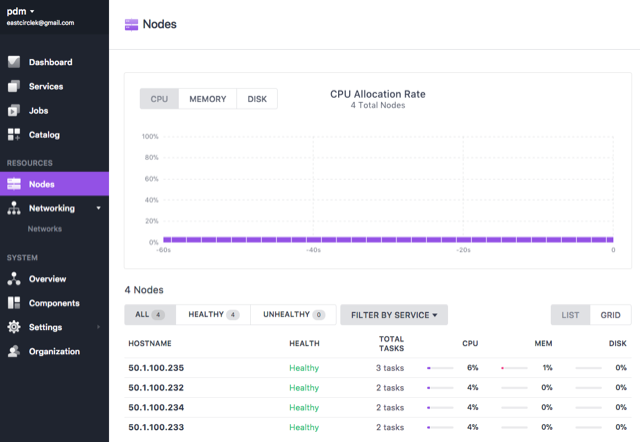Click the Jobs icon in sidebar
The image size is (640, 442).
[x=14, y=110]
